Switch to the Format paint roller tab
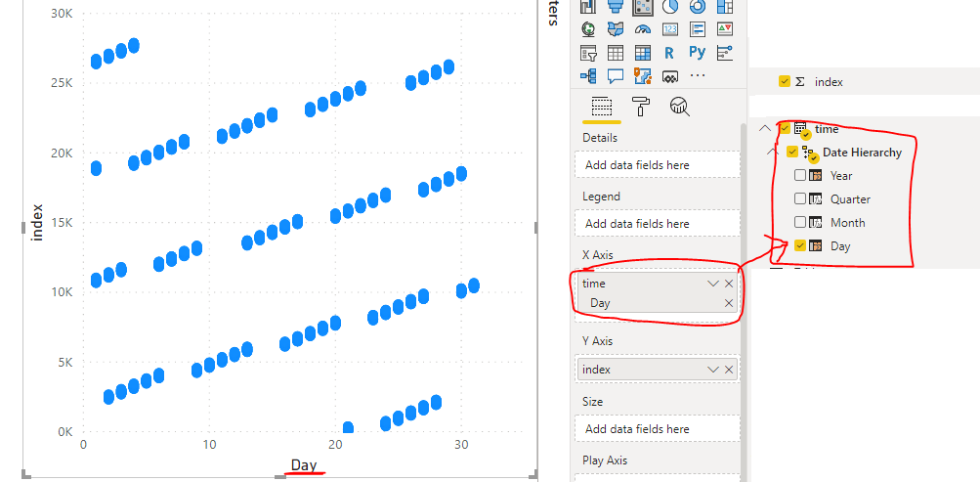This screenshot has width=980, height=482. coord(641,107)
